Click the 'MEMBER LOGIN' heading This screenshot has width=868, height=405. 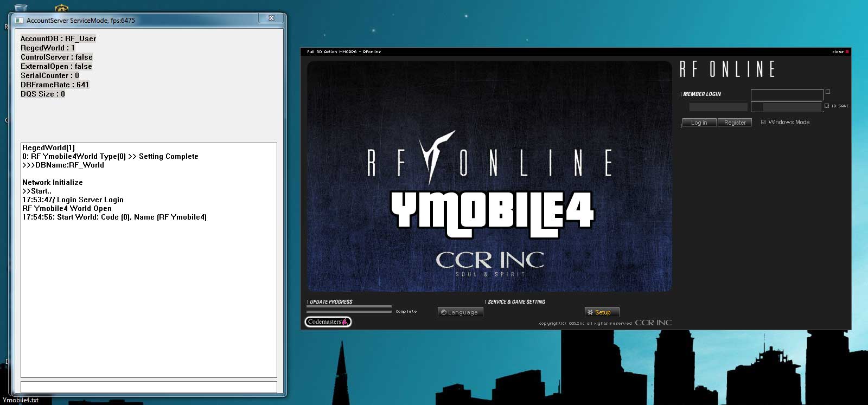pyautogui.click(x=701, y=94)
